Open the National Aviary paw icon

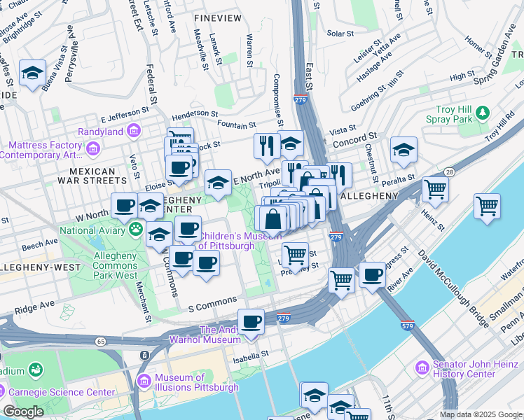pyautogui.click(x=136, y=230)
